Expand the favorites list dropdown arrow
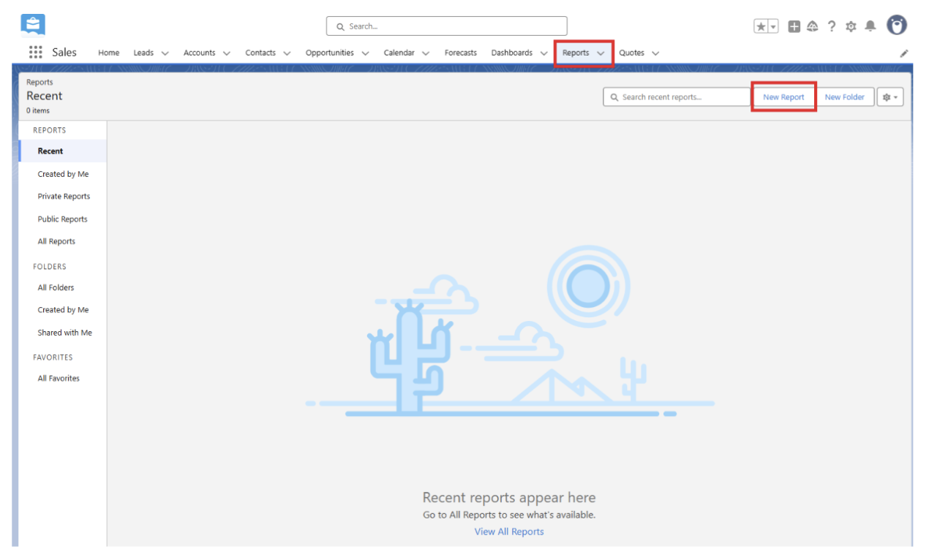The height and width of the screenshot is (560, 929). 773,26
